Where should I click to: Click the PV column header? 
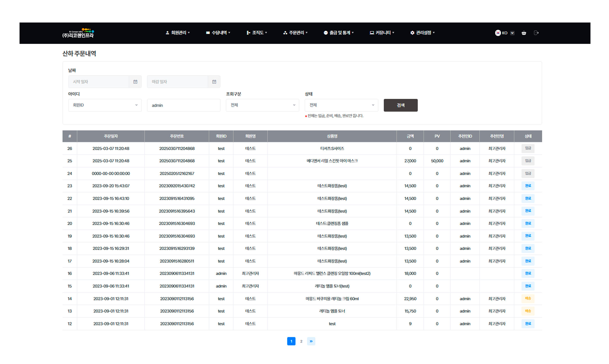click(x=437, y=136)
